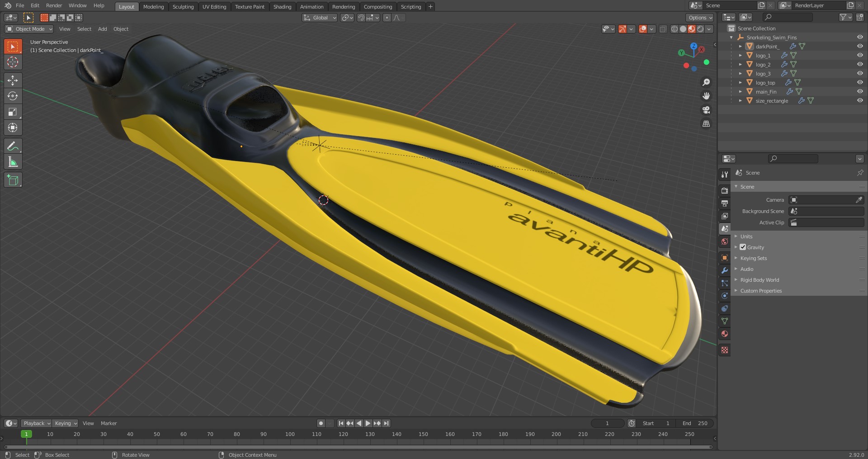Expand main_Fin tree item
The width and height of the screenshot is (868, 459).
click(x=741, y=91)
